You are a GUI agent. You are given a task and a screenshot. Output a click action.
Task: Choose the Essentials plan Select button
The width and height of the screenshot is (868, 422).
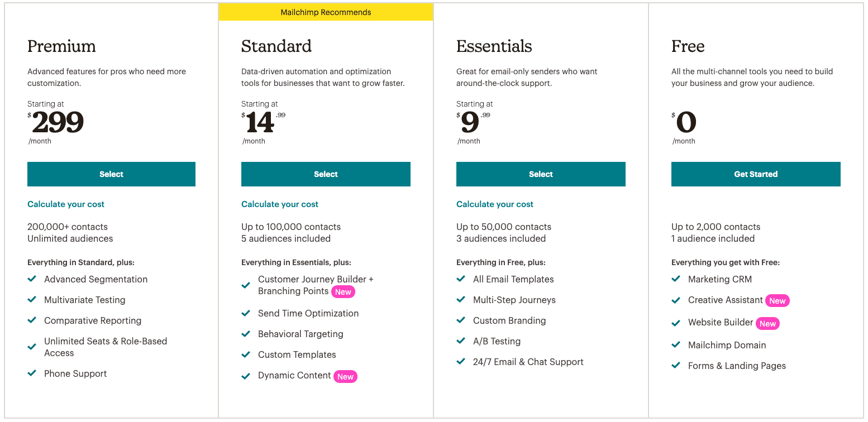(x=541, y=174)
